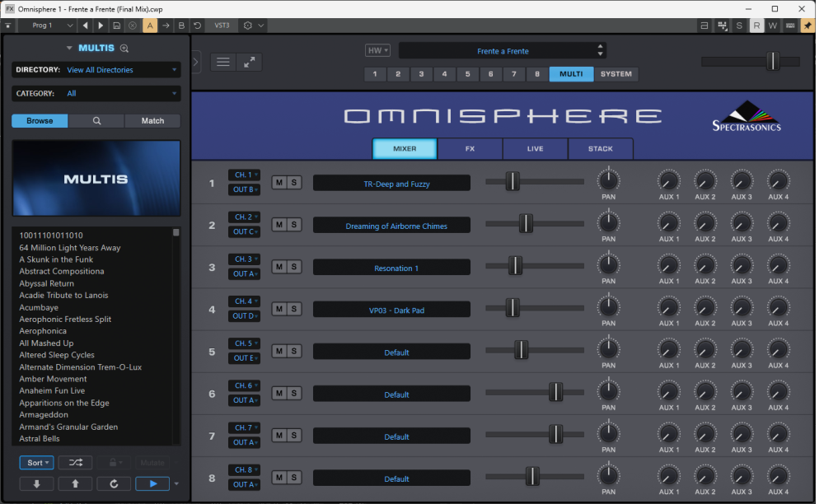Click the Match button in the browser
This screenshot has height=504, width=824.
click(152, 120)
